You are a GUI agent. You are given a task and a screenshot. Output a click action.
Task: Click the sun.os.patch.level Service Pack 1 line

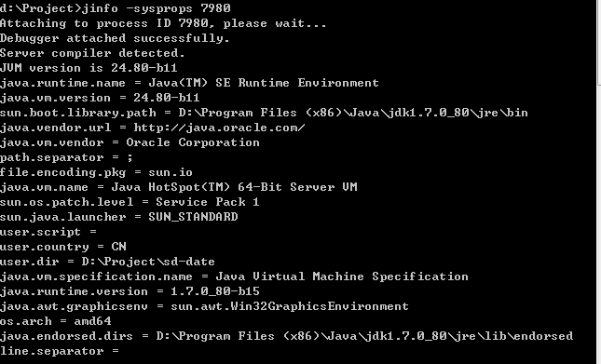(130, 202)
